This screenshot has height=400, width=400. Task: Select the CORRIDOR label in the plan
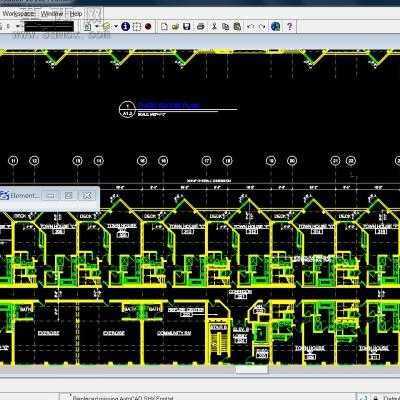(x=240, y=292)
